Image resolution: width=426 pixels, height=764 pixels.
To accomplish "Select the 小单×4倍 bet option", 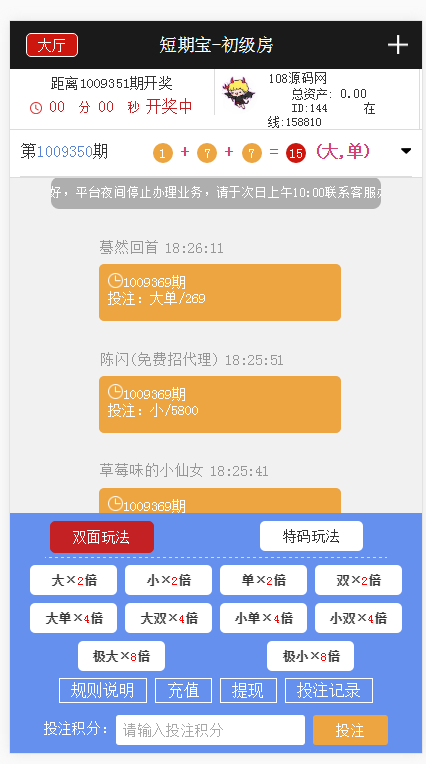I will (x=263, y=618).
